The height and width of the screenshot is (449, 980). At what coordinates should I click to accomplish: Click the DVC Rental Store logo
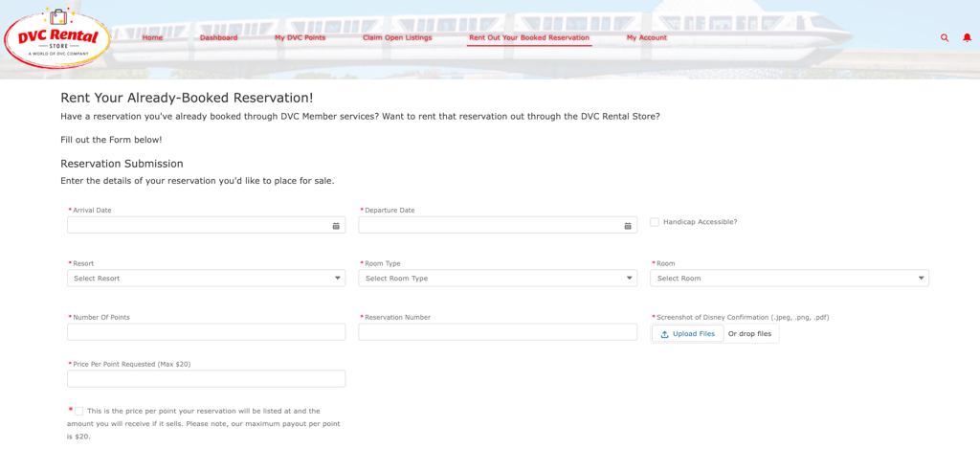(57, 38)
